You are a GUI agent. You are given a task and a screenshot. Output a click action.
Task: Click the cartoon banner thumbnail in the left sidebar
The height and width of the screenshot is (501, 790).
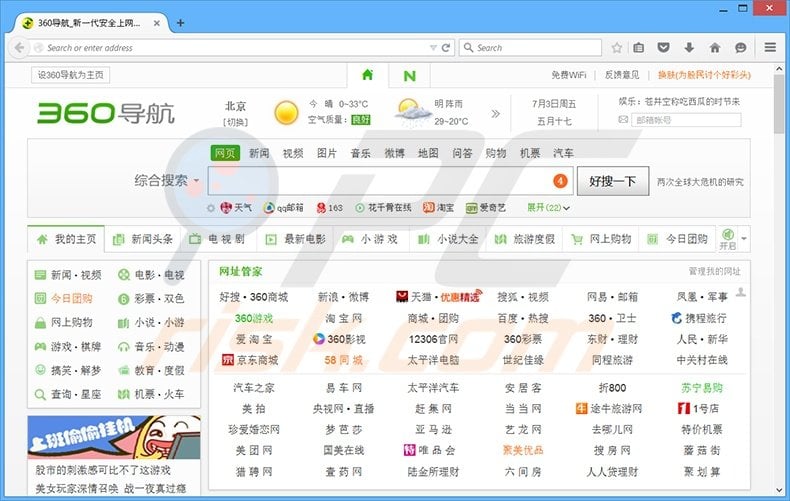(114, 437)
